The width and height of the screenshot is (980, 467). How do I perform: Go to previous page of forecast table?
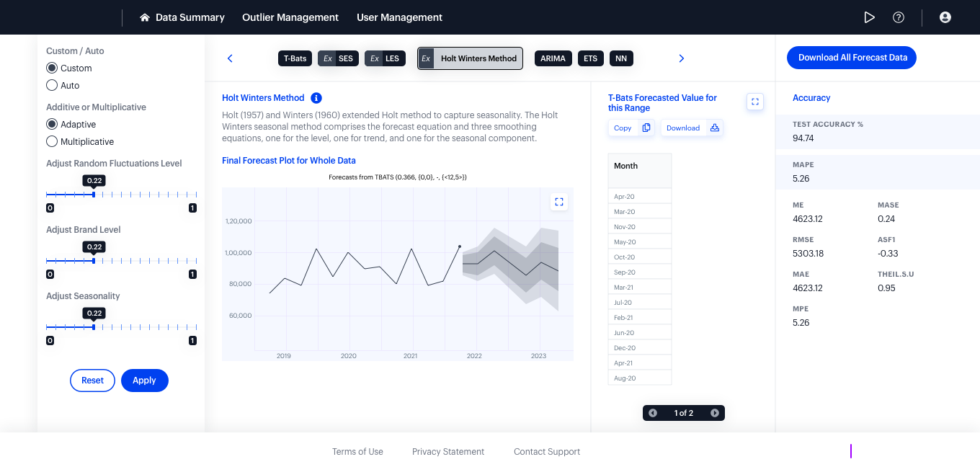[653, 413]
